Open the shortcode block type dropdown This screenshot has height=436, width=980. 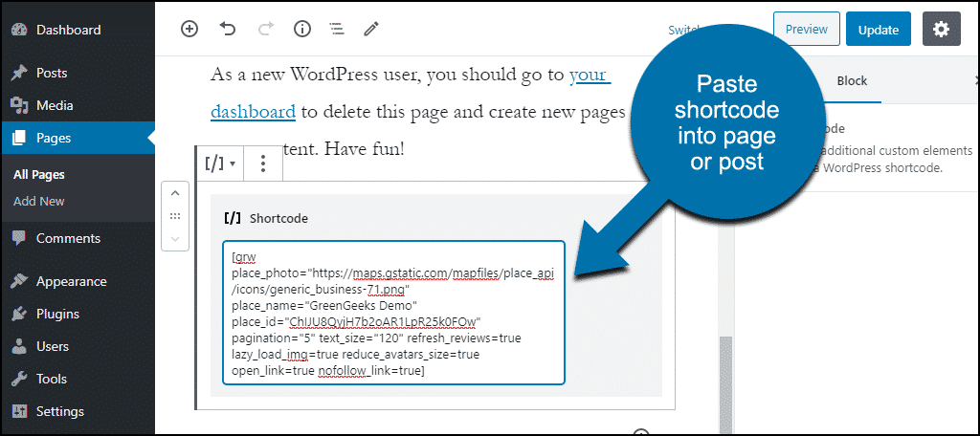(220, 163)
